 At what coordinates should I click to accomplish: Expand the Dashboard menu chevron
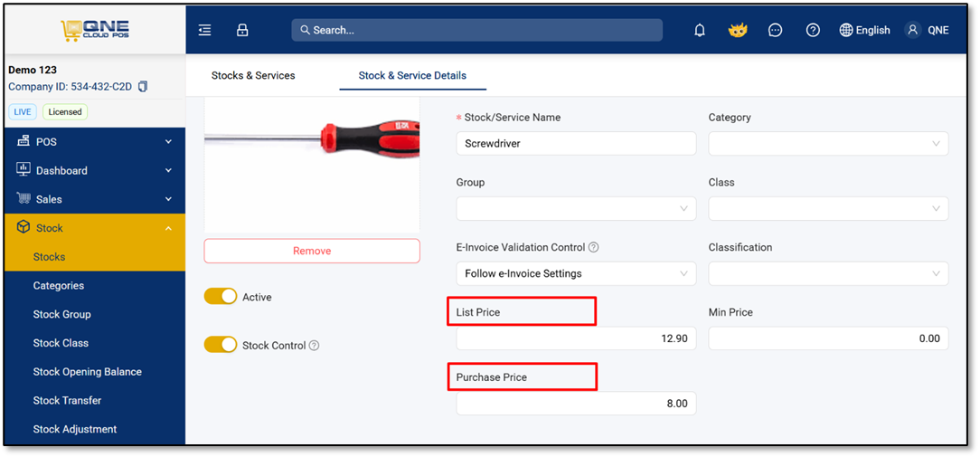coord(168,170)
